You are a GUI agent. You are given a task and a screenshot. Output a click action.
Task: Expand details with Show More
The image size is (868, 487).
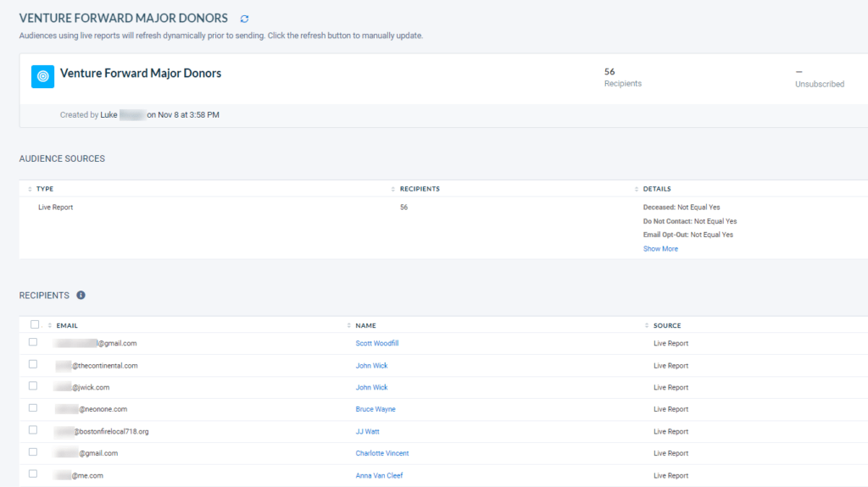click(660, 249)
